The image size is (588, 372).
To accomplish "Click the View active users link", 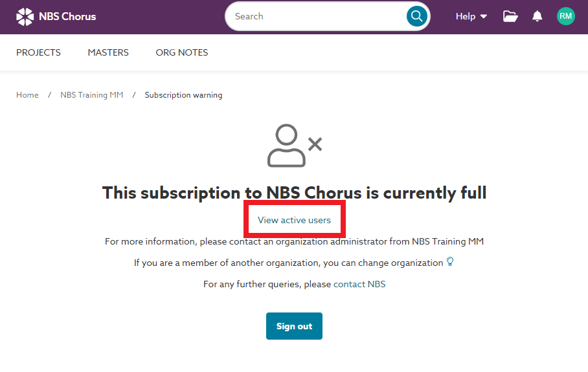I will coord(294,220).
